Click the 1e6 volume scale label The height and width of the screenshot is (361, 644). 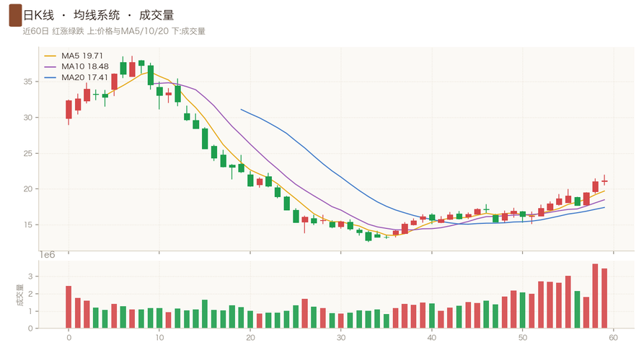point(47,255)
